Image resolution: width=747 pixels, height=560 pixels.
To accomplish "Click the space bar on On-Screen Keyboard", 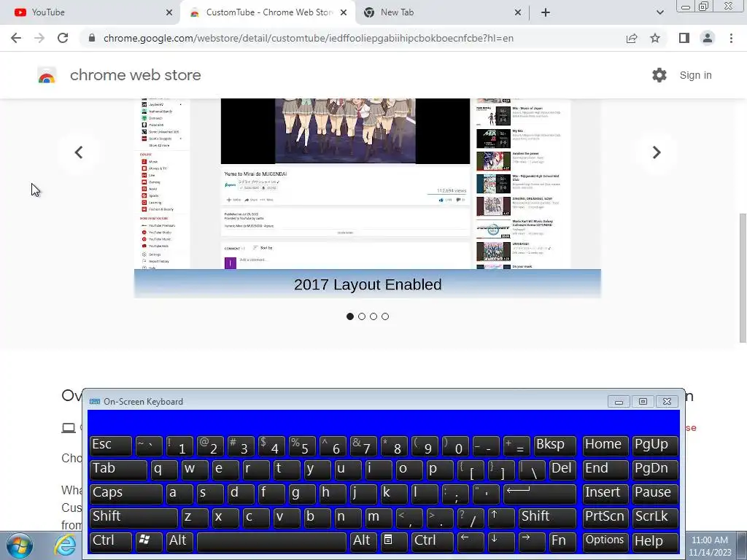I will click(x=271, y=542).
